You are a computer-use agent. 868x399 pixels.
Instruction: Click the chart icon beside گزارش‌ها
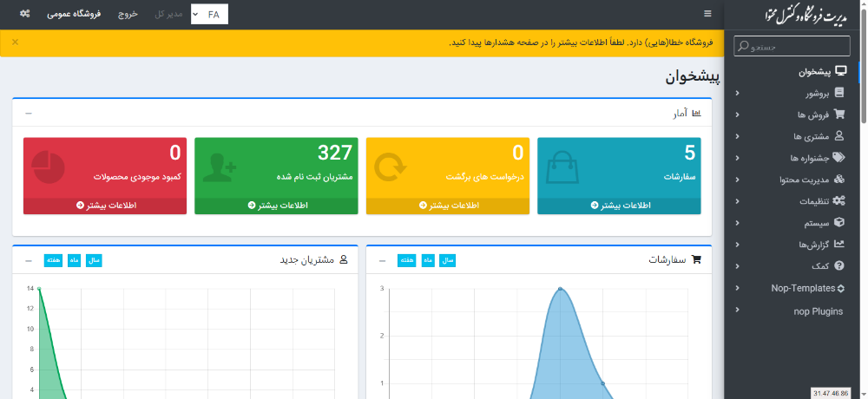tap(838, 245)
